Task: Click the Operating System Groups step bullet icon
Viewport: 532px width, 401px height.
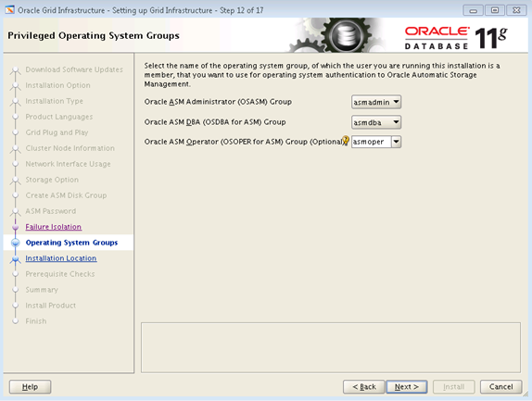Action: 15,243
